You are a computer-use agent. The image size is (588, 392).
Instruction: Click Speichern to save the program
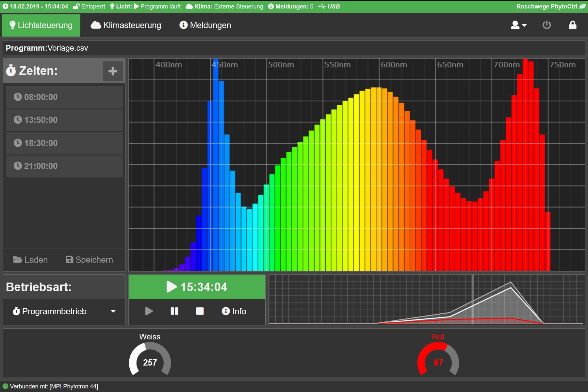(x=90, y=260)
